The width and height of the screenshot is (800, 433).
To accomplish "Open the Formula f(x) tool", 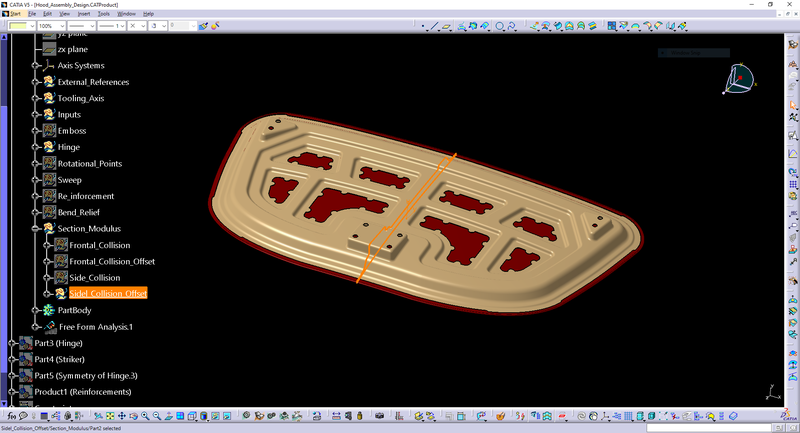I will coord(11,416).
